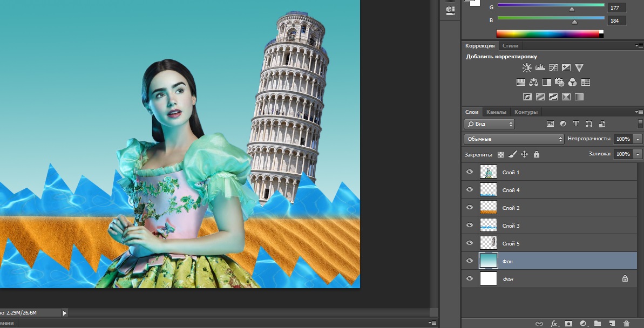
Task: Lock transparent pixels
Action: [x=500, y=154]
